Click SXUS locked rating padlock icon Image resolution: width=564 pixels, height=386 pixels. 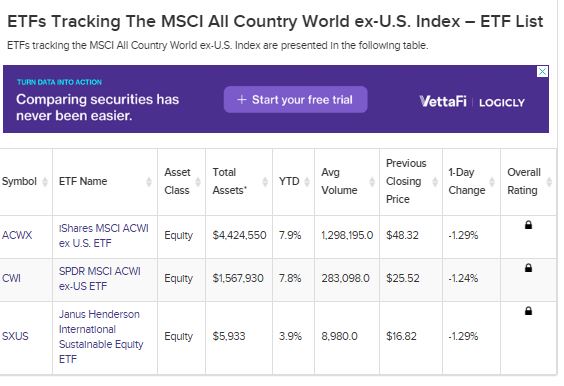[528, 310]
